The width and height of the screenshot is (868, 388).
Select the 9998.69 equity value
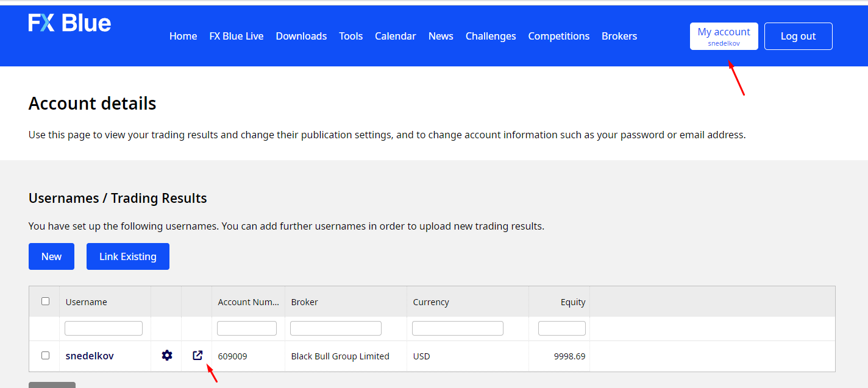570,356
